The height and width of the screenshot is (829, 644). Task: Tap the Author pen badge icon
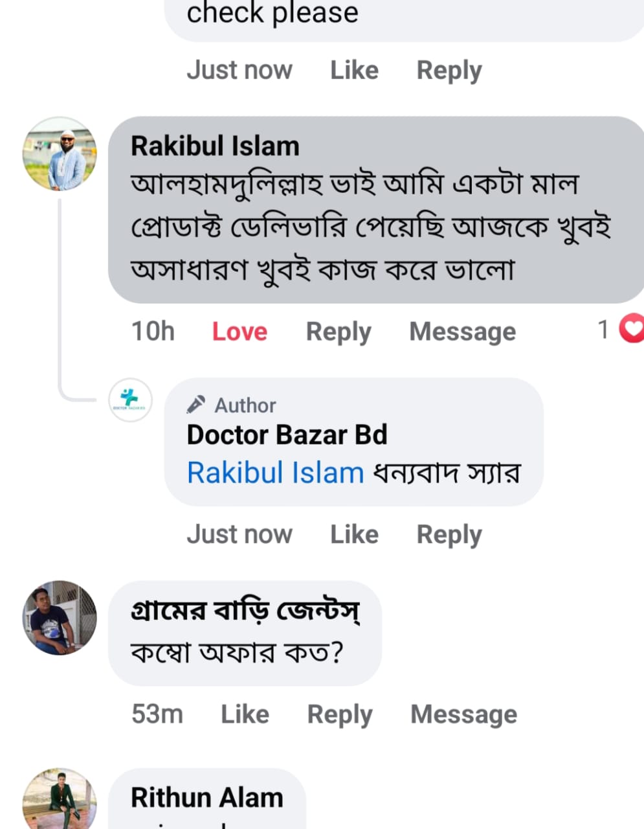click(195, 405)
